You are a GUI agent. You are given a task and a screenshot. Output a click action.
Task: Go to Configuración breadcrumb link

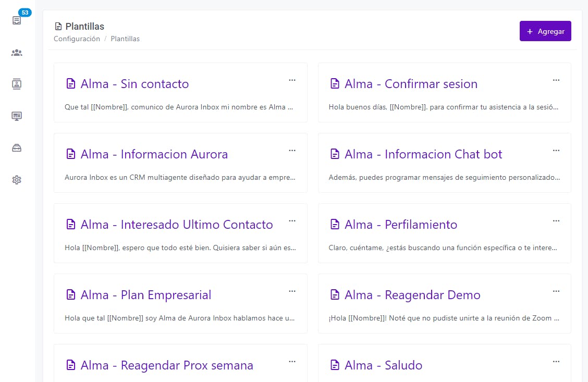(77, 39)
